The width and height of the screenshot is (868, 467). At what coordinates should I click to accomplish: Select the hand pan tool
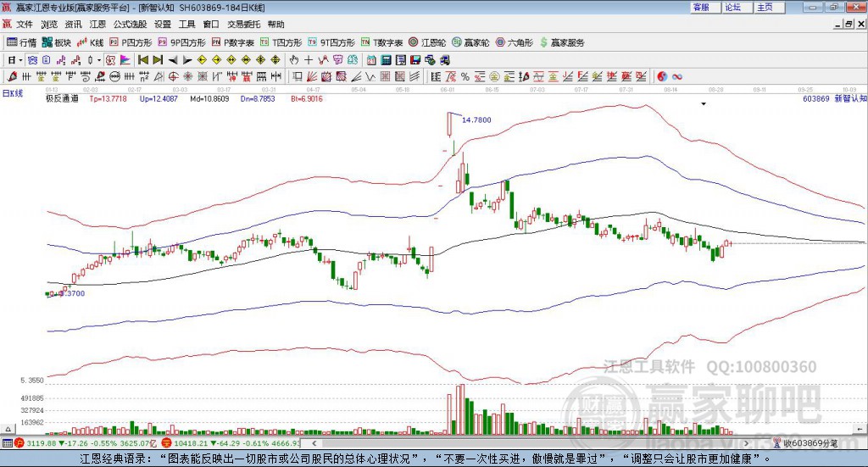click(x=293, y=60)
